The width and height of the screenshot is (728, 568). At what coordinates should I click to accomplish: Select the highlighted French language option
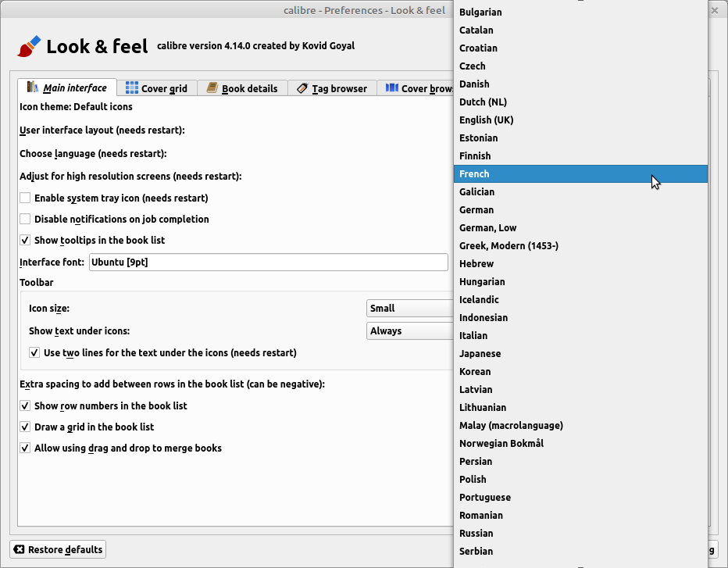(x=580, y=173)
